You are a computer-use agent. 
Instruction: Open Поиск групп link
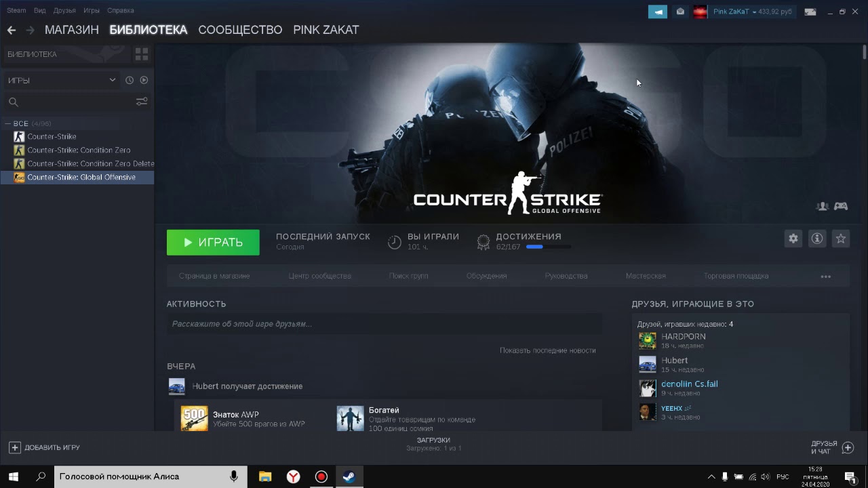409,276
